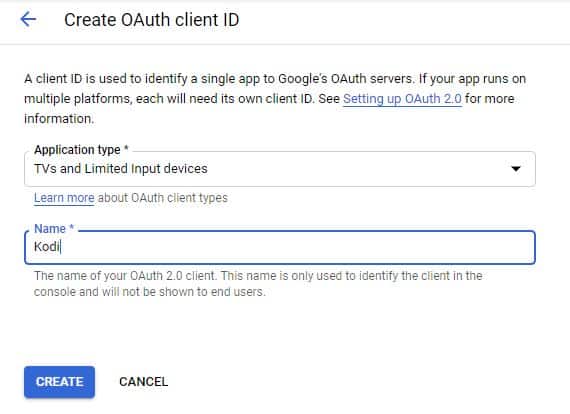Select the 'TVs and Limited Input devices' value
The width and height of the screenshot is (570, 414).
click(121, 169)
